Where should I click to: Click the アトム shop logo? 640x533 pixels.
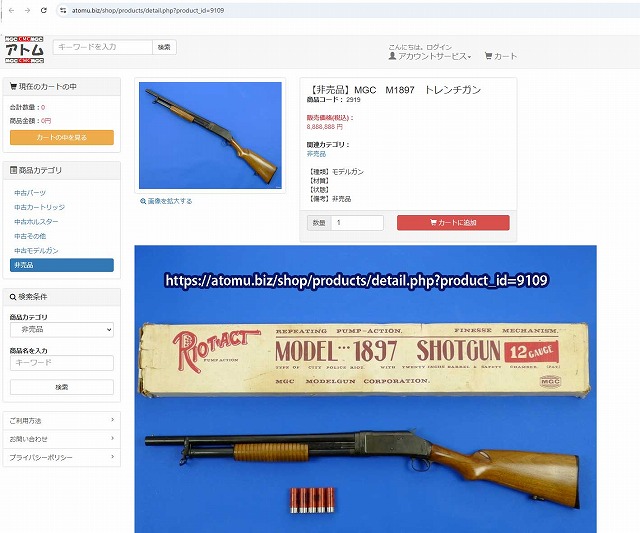pyautogui.click(x=24, y=50)
